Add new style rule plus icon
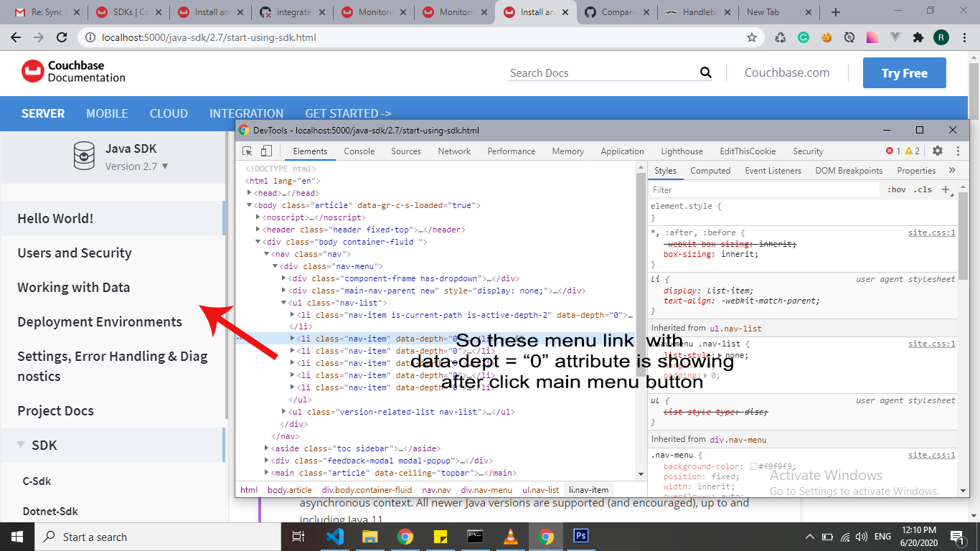This screenshot has height=551, width=980. point(946,189)
